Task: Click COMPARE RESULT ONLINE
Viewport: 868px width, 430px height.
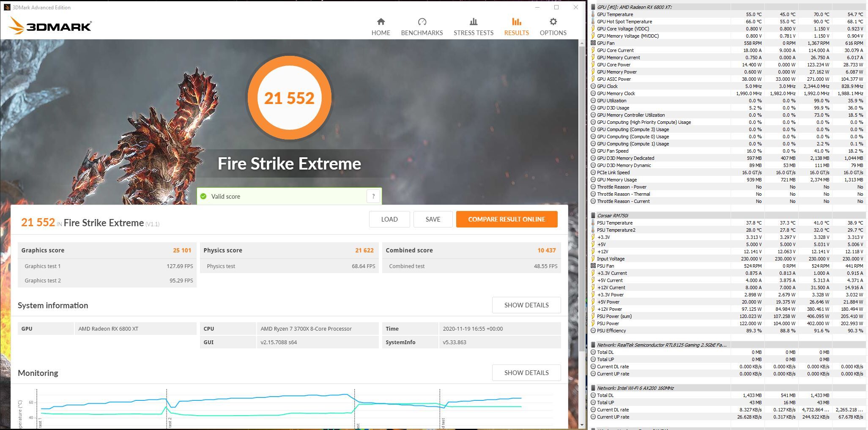Action: pyautogui.click(x=507, y=219)
